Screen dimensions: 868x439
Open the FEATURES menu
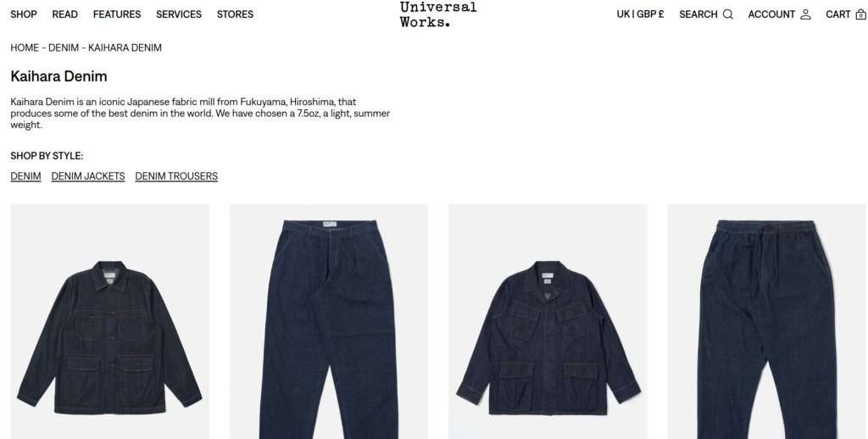[117, 14]
